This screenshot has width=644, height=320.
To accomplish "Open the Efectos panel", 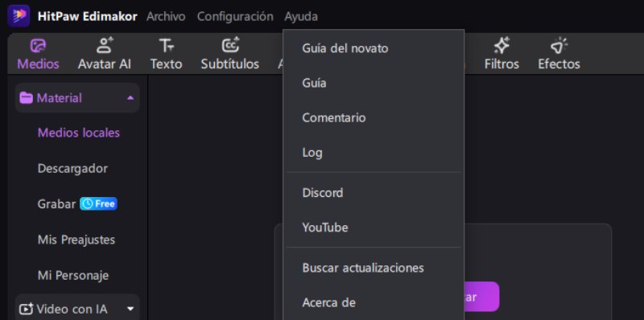I will (x=559, y=54).
